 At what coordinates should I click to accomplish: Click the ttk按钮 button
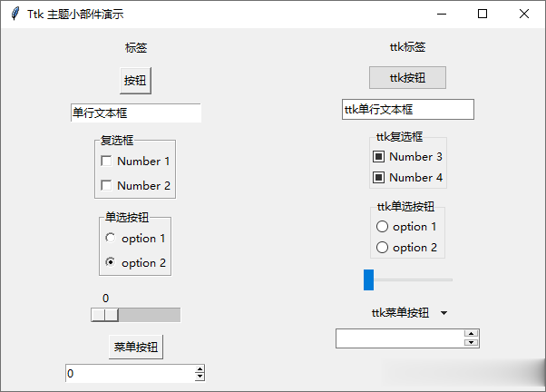pyautogui.click(x=407, y=77)
